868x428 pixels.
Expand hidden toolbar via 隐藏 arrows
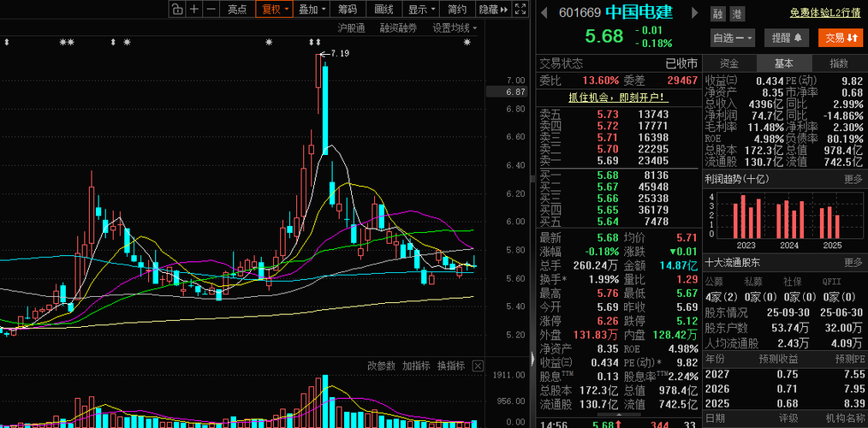point(493,9)
